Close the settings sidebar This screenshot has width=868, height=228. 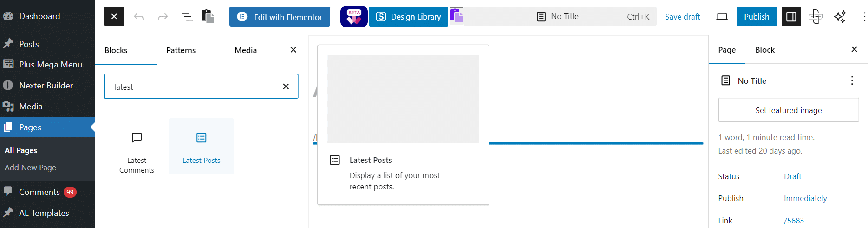click(855, 49)
